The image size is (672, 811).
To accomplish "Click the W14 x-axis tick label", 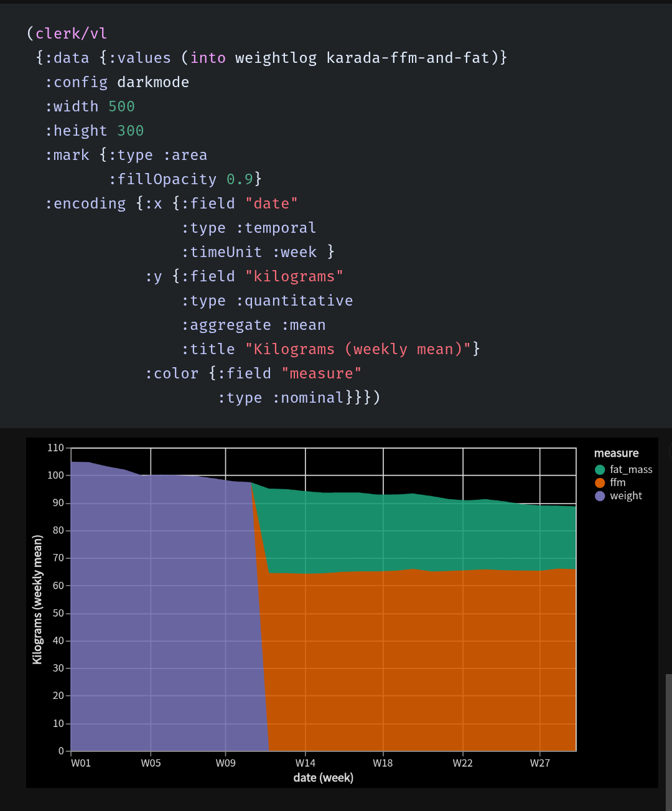I will pos(305,763).
